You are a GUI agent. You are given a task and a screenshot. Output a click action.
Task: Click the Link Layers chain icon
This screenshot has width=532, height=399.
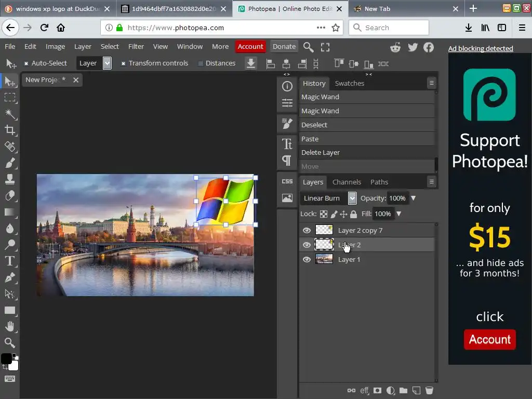tap(352, 391)
